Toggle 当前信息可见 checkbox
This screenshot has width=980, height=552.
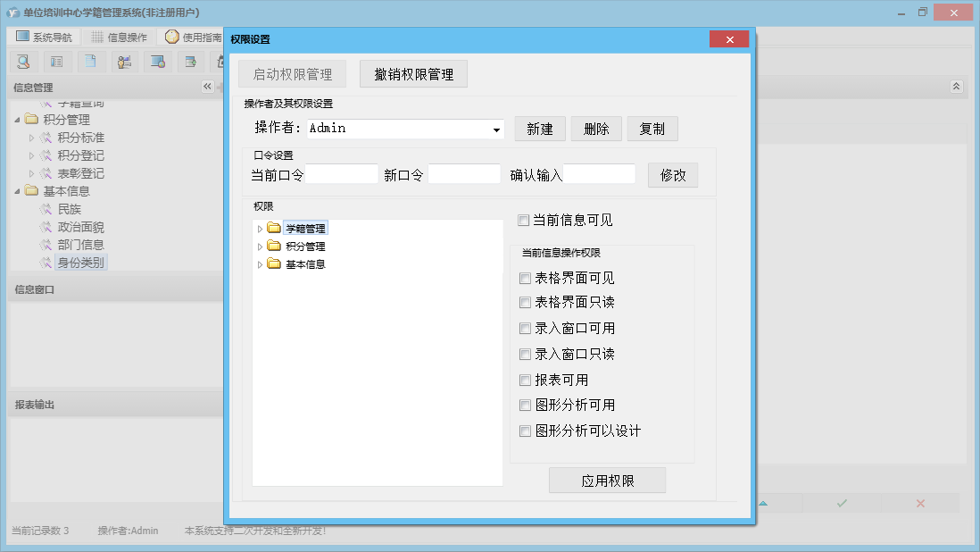click(x=524, y=220)
